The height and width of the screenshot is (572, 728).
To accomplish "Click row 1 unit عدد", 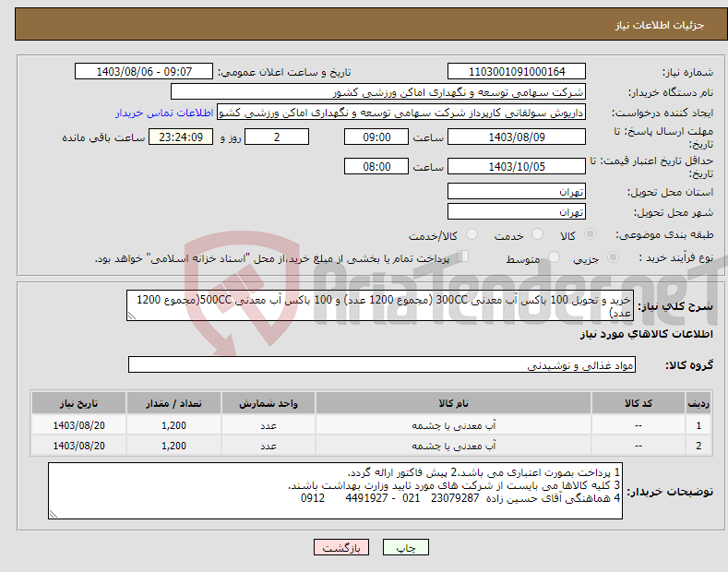I will click(x=269, y=425).
